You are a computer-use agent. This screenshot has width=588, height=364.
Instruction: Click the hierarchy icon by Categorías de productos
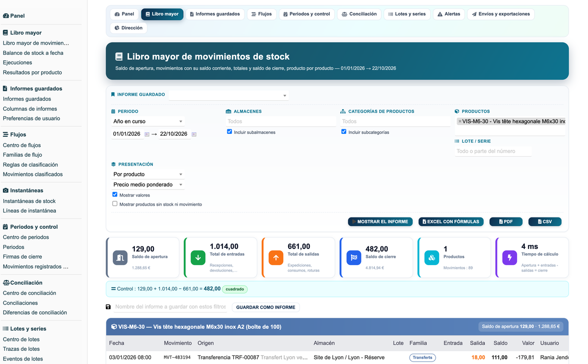(x=343, y=112)
